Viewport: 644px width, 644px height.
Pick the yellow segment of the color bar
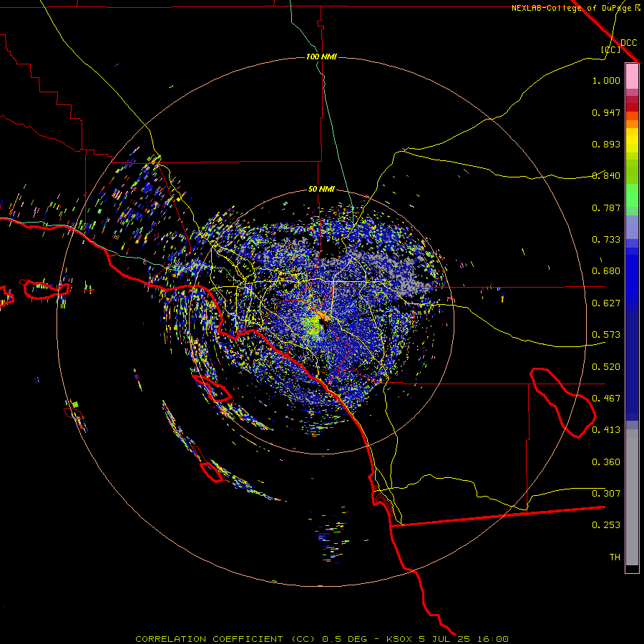632,140
